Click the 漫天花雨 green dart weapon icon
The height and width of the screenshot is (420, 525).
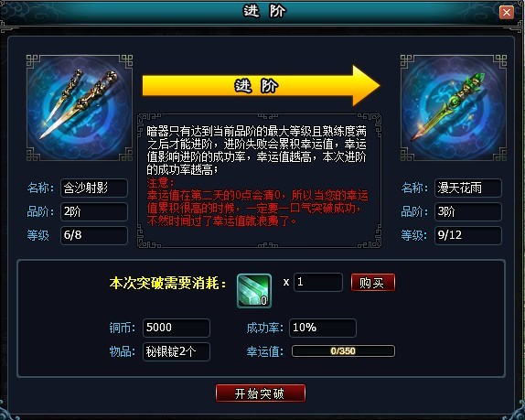454,108
